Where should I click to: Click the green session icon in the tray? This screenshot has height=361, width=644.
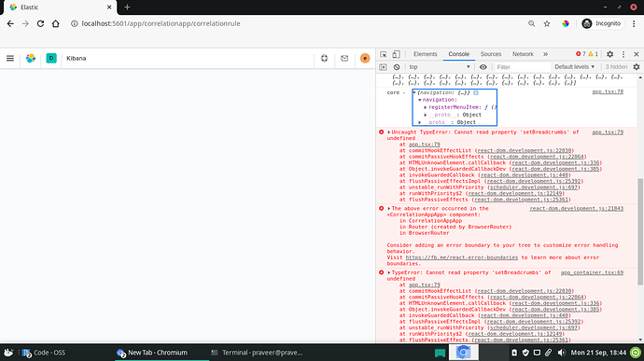click(x=636, y=353)
